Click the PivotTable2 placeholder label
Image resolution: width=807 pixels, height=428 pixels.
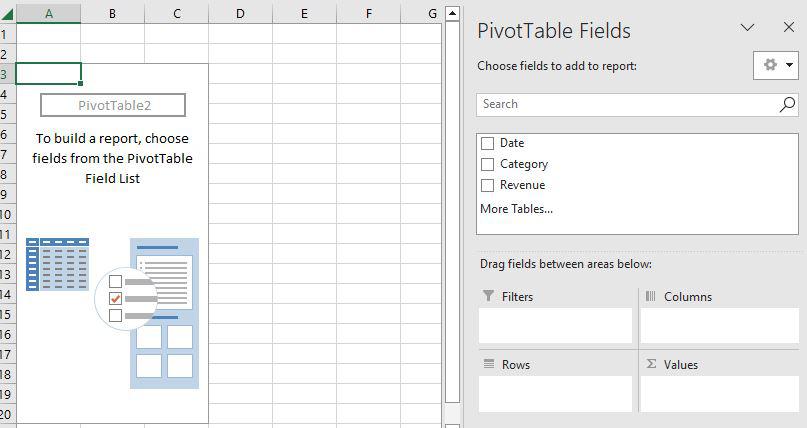click(113, 105)
